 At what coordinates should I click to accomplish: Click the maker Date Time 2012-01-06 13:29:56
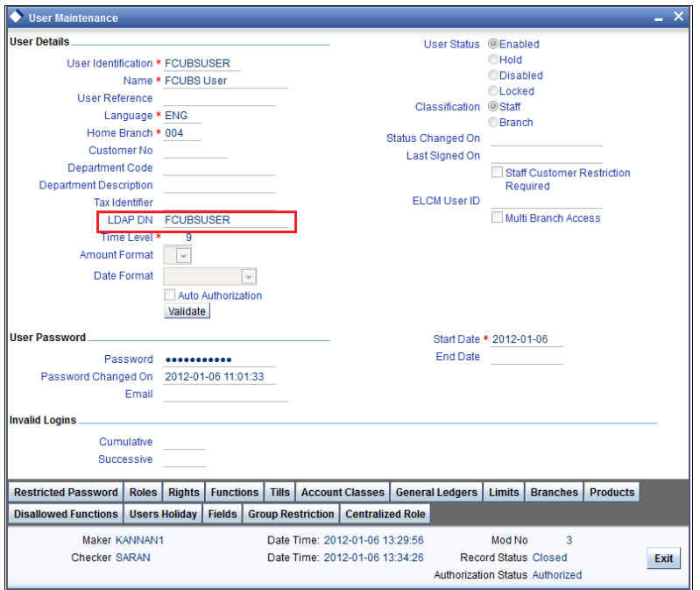click(374, 540)
